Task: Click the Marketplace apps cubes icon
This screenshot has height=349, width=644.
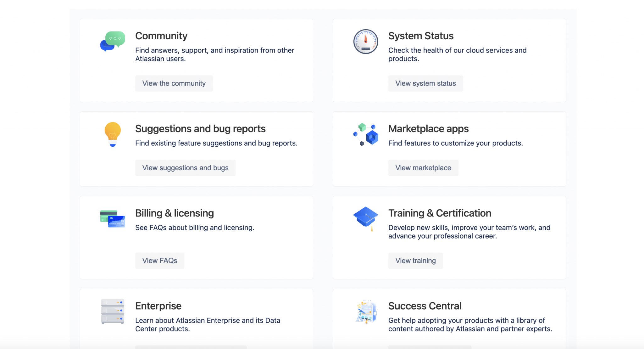Action: (x=365, y=135)
